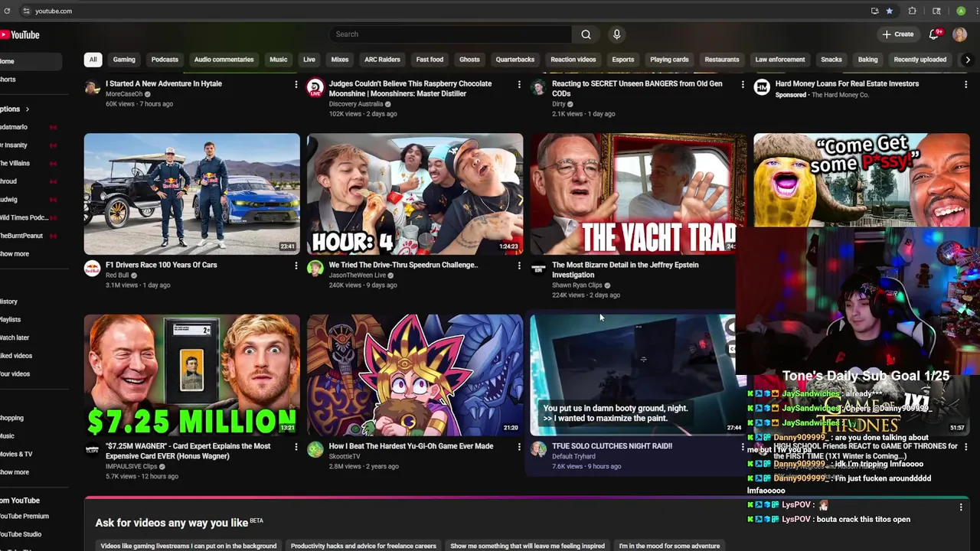Select the All filter chip
This screenshot has width=980, height=551.
pos(93,60)
